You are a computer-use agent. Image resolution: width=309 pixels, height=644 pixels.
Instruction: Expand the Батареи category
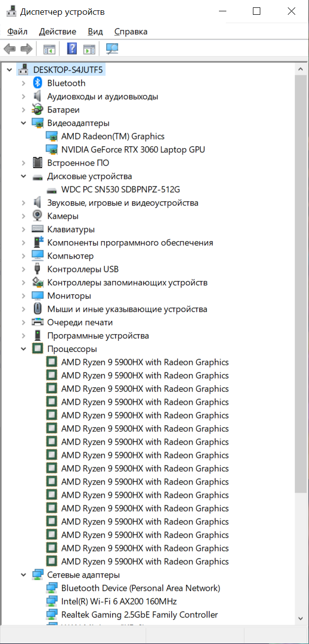pos(24,110)
